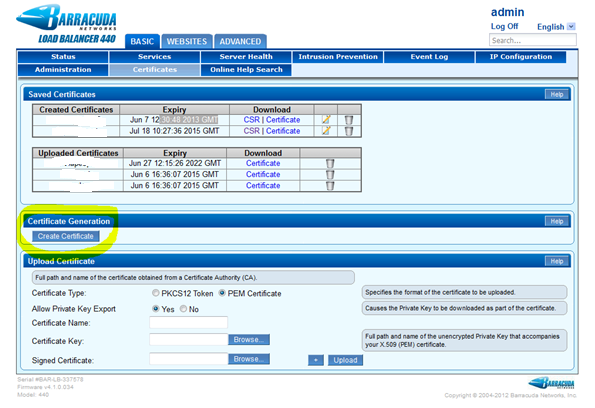Image resolution: width=595 pixels, height=408 pixels.
Task: Click the 'Created Certificates' column header
Action: click(x=76, y=110)
